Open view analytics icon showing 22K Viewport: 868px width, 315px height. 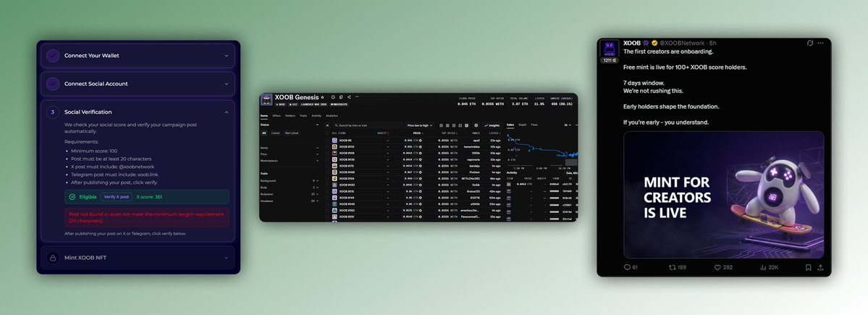[763, 267]
